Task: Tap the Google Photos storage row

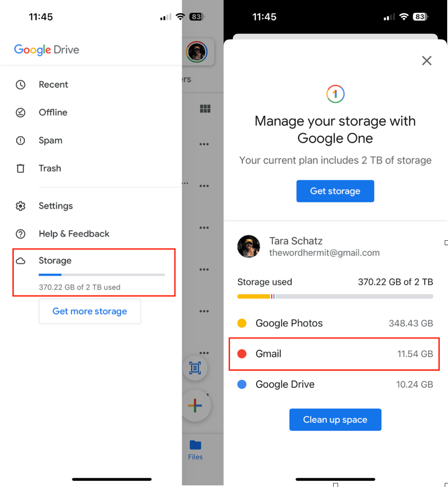Action: tap(334, 323)
